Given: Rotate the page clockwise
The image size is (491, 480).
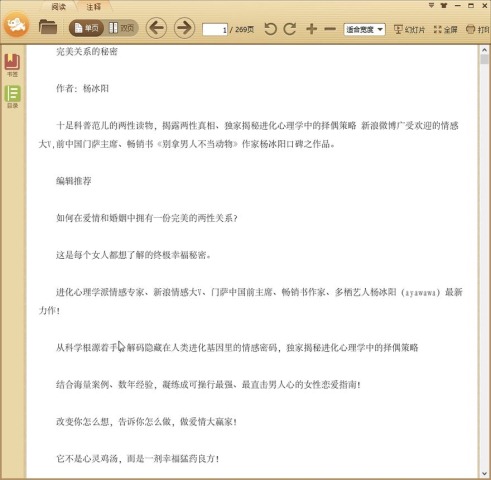Looking at the screenshot, I should pos(290,29).
